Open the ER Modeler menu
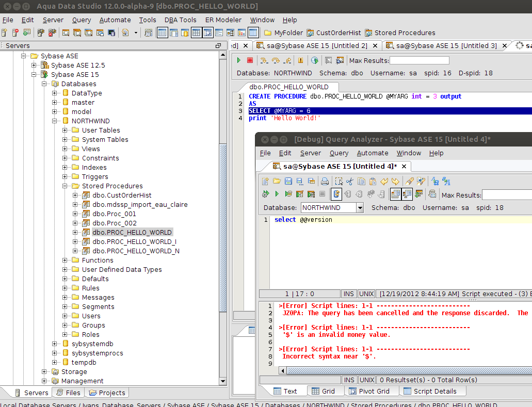Viewport: 532px width, 407px height. tap(223, 20)
